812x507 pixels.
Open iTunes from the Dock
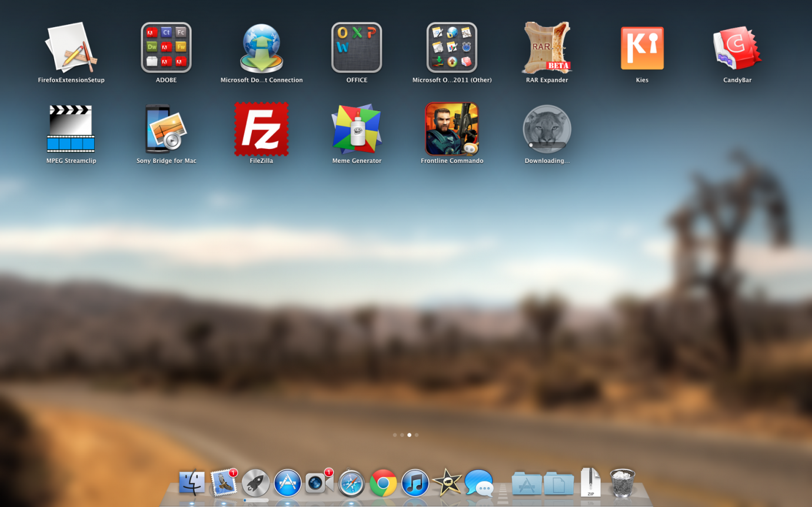pos(415,483)
